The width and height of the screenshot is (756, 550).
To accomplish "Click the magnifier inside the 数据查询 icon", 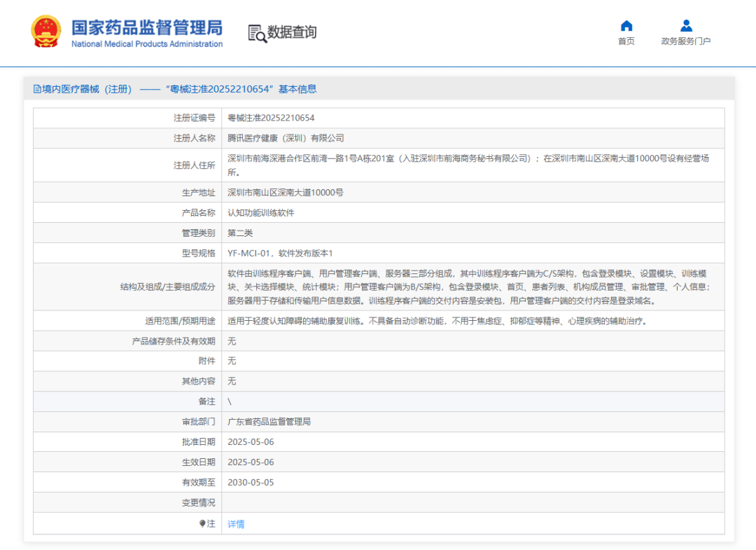I will pyautogui.click(x=260, y=35).
